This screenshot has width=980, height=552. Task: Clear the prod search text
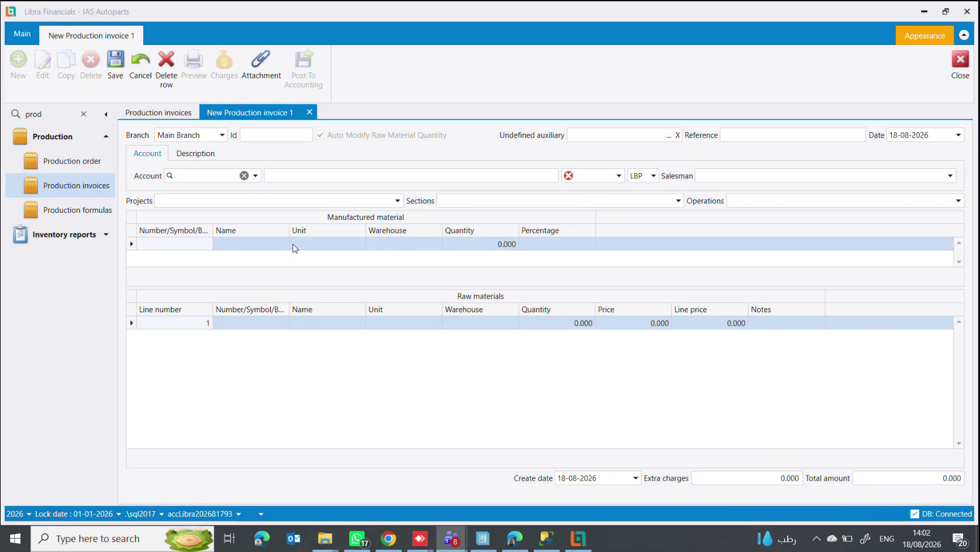(x=84, y=114)
